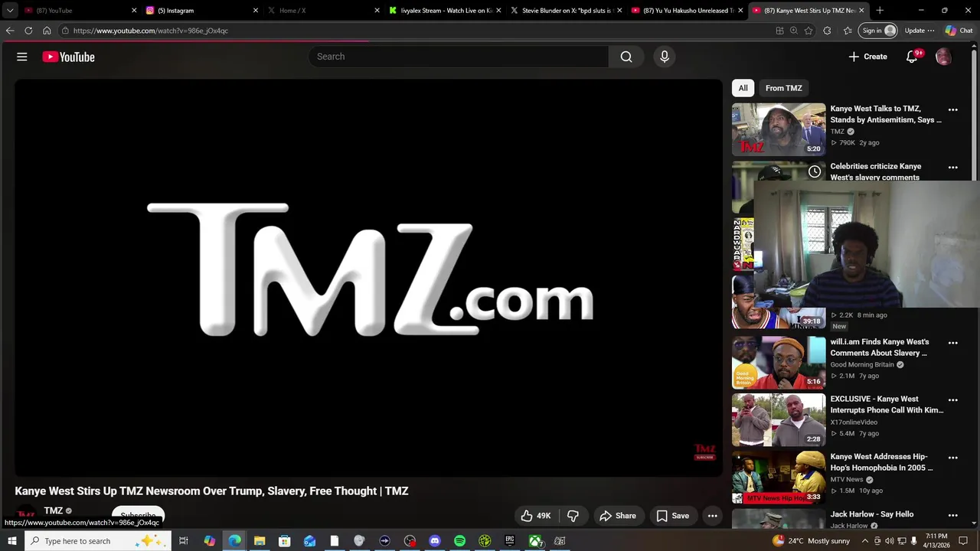Open the zoom magnifier icon in address bar
The height and width of the screenshot is (551, 980).
click(x=794, y=31)
